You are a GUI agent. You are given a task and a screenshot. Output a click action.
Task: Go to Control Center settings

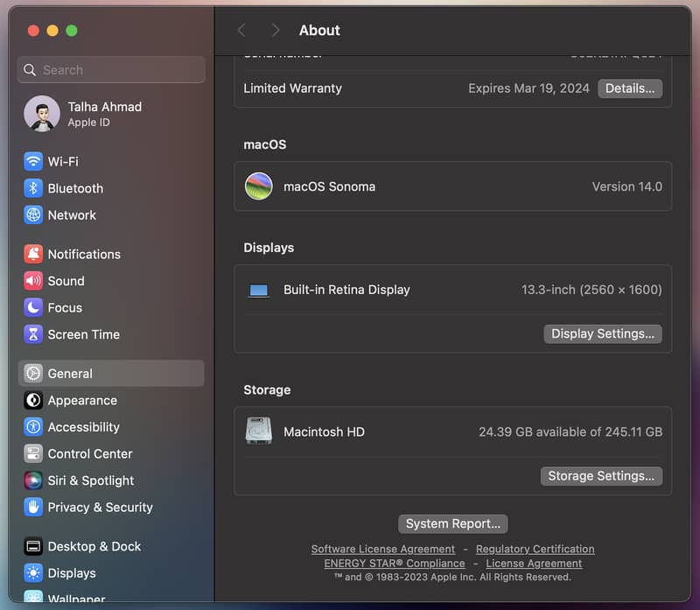tap(90, 454)
